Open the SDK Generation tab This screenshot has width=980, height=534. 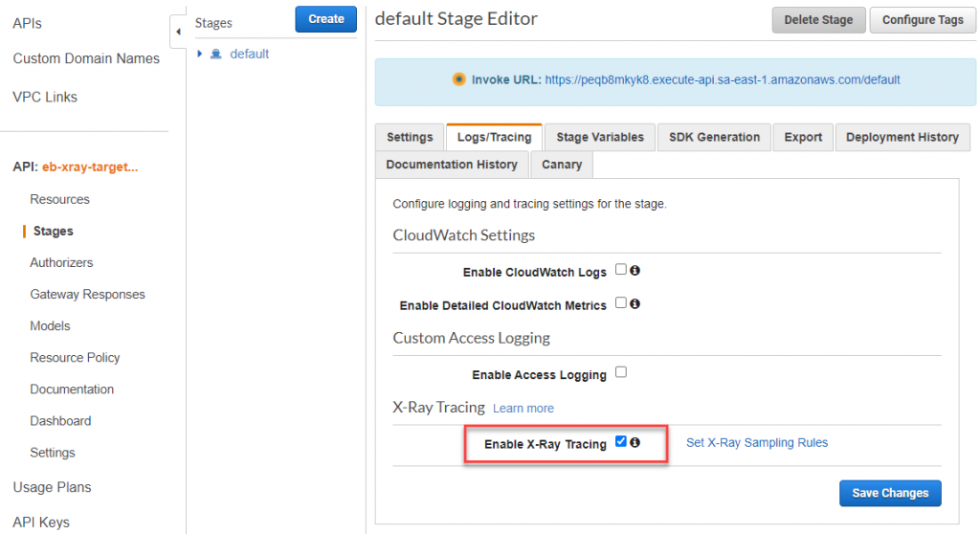[x=714, y=137]
